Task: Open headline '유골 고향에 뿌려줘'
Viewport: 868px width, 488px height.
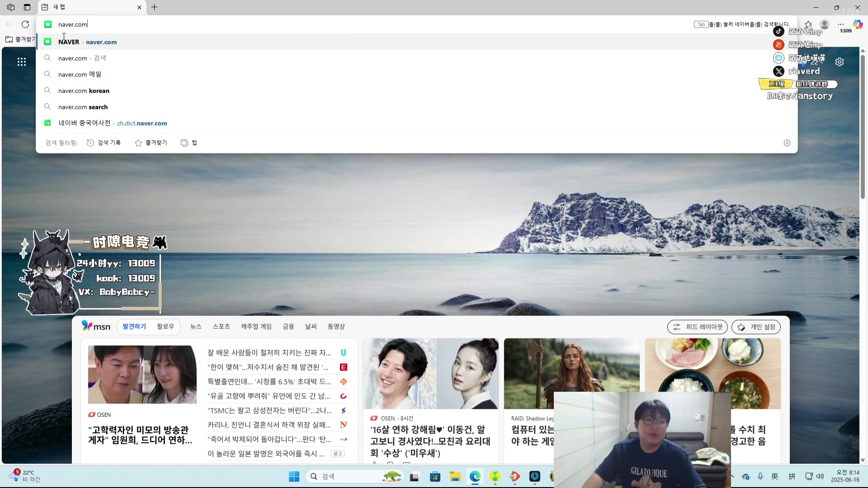Action: pos(269,396)
